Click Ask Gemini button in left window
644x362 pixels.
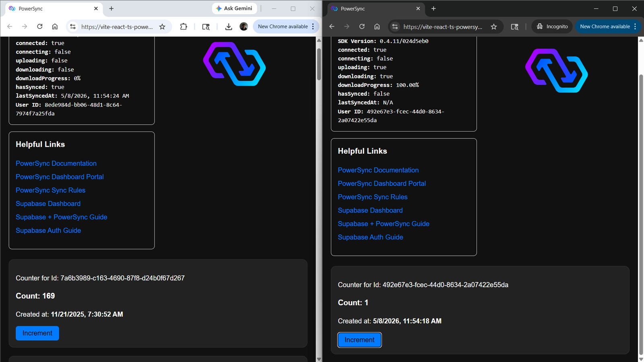tap(234, 8)
